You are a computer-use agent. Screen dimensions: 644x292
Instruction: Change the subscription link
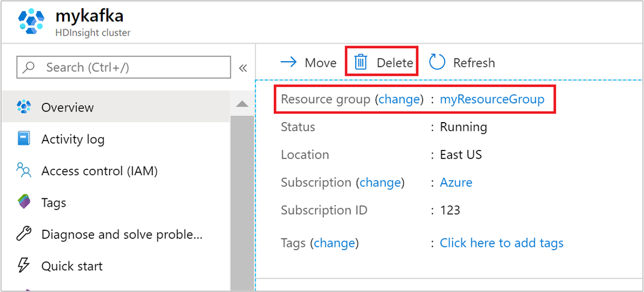tap(380, 182)
